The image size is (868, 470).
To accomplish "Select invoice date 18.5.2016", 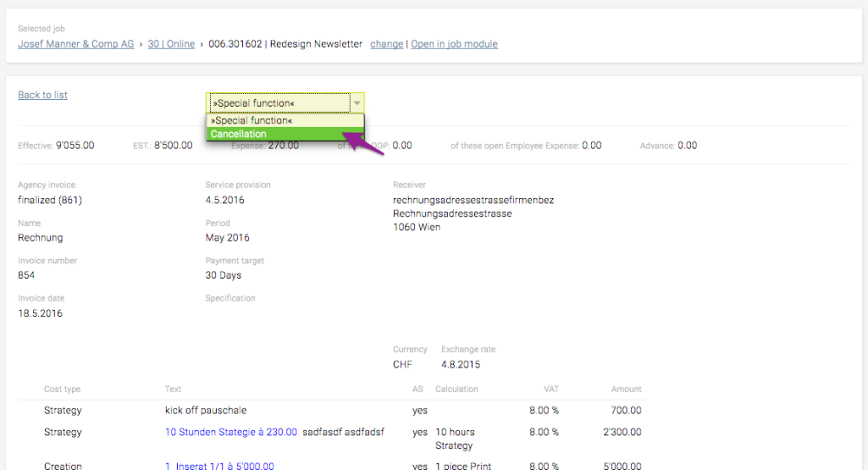I will coord(40,313).
